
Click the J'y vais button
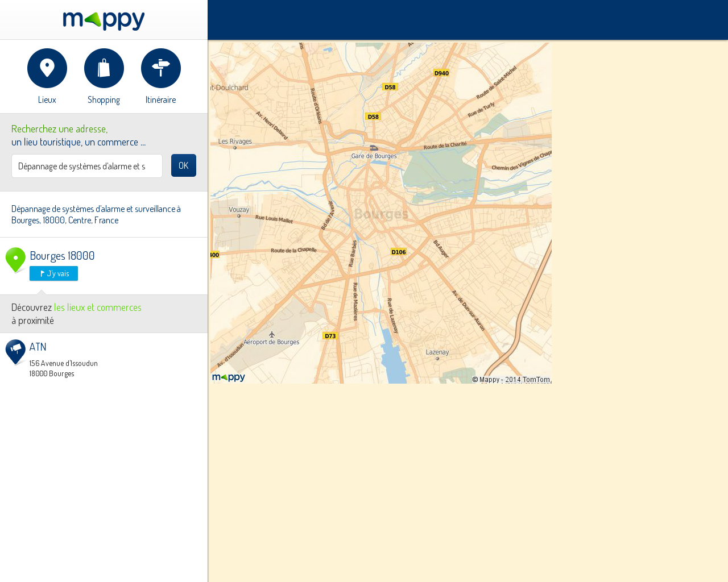[53, 273]
